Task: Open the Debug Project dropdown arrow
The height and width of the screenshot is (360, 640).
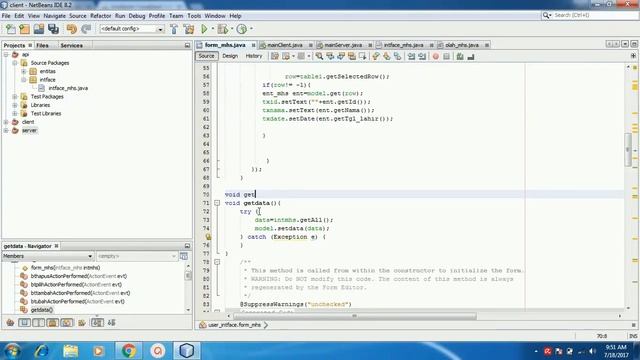Action: [231, 29]
